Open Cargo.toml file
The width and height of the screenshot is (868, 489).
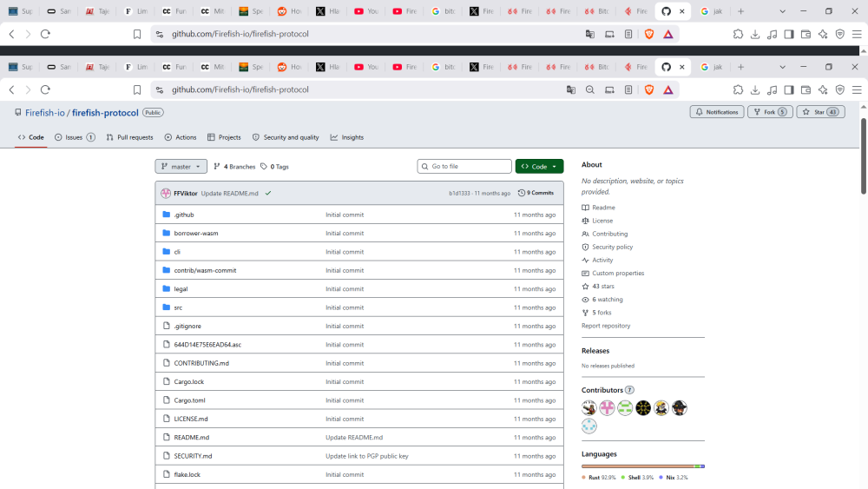189,400
